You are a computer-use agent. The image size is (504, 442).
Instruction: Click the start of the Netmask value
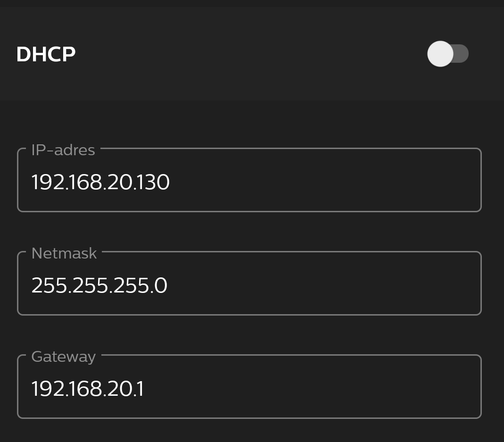(x=33, y=285)
